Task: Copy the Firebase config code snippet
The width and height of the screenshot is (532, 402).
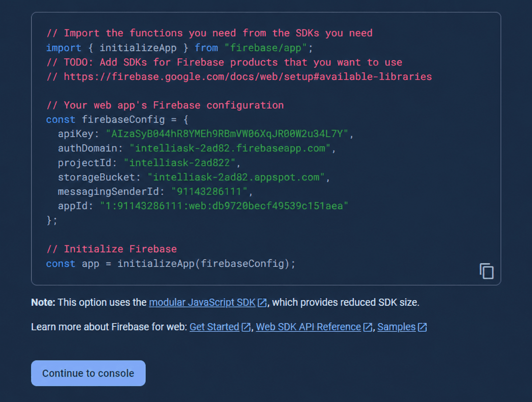Action: point(486,271)
